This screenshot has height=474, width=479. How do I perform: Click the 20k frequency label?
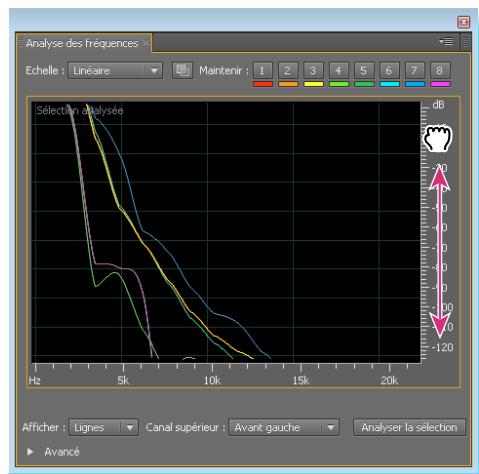click(x=389, y=380)
